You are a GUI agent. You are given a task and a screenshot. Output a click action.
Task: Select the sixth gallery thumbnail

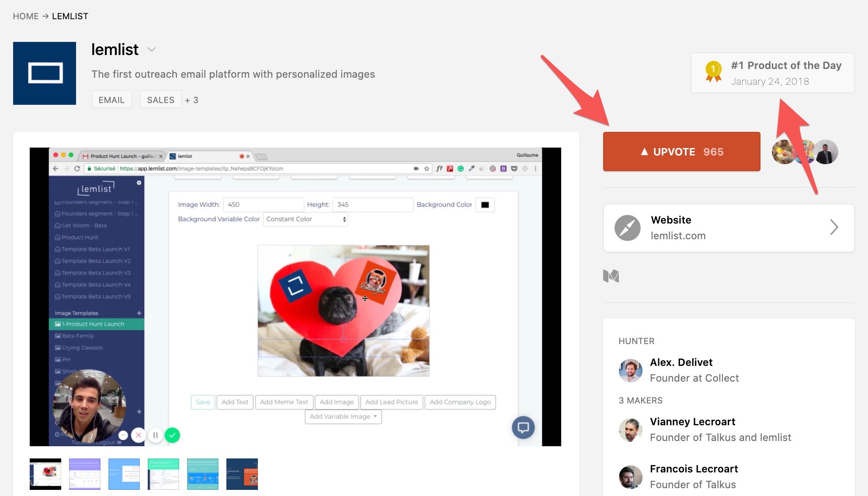242,474
